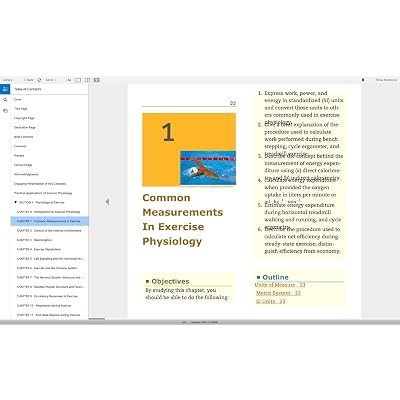Open Chapter 9 Circulatory Responses to Exercise

(47, 296)
